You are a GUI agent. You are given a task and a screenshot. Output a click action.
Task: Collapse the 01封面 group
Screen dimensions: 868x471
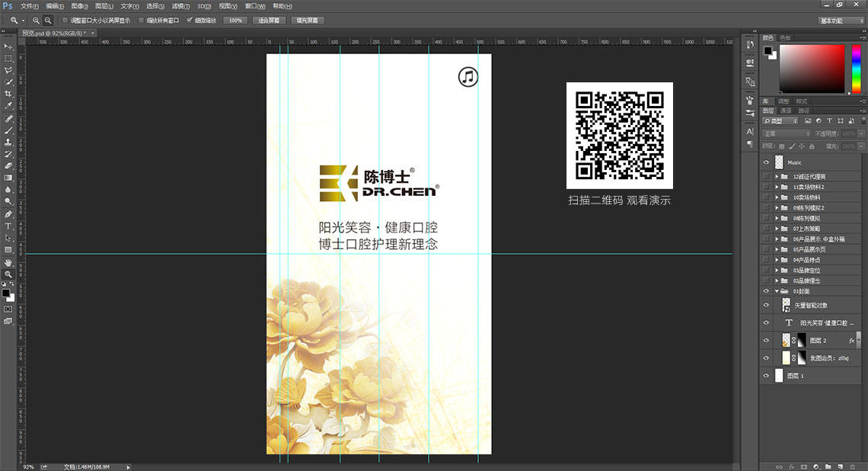coord(777,291)
